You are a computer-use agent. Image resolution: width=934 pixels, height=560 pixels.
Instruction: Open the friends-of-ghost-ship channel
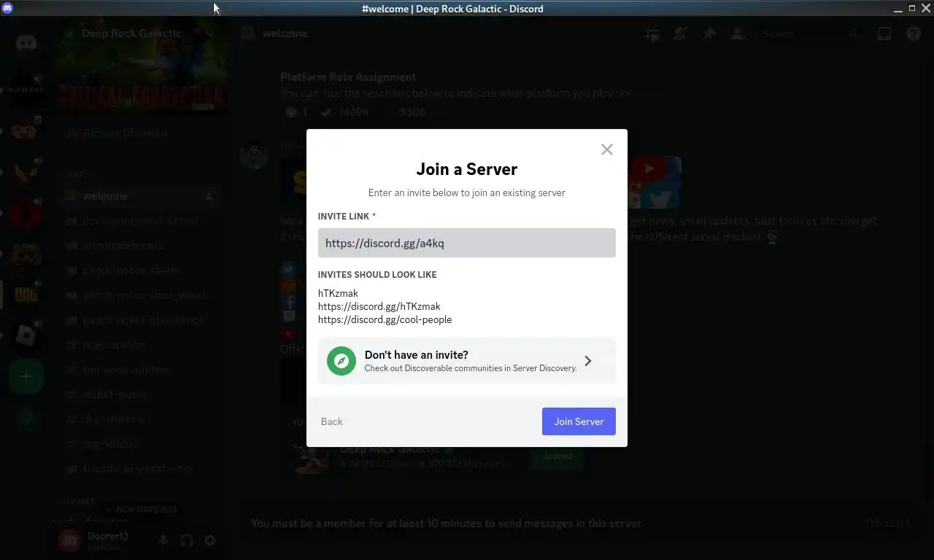pos(140,469)
